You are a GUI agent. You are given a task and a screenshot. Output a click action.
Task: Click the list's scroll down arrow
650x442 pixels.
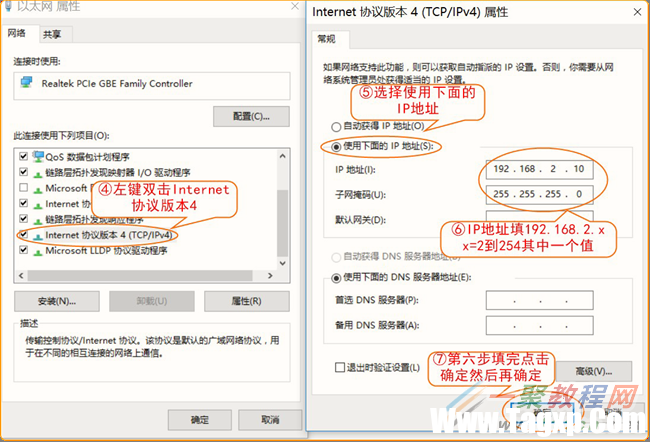(x=283, y=263)
